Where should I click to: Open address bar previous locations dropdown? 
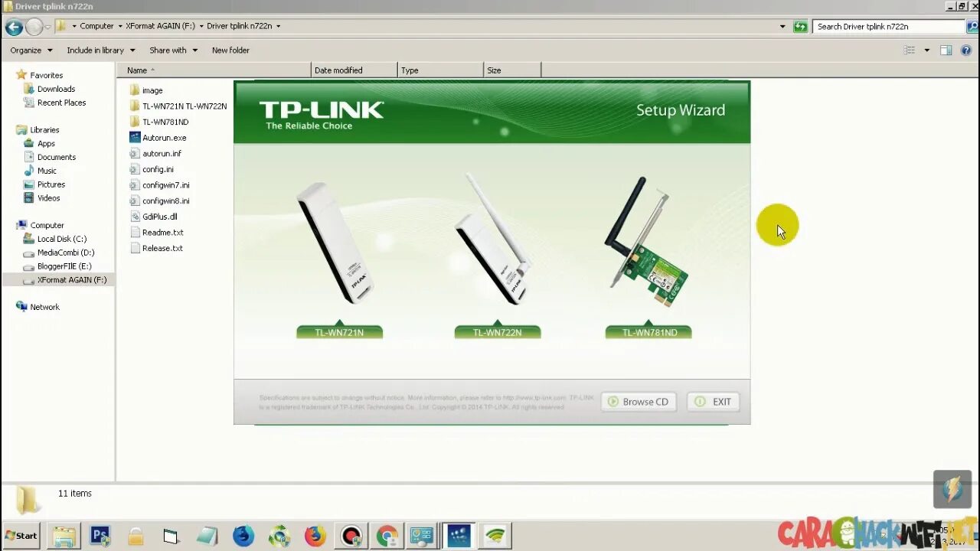(782, 26)
